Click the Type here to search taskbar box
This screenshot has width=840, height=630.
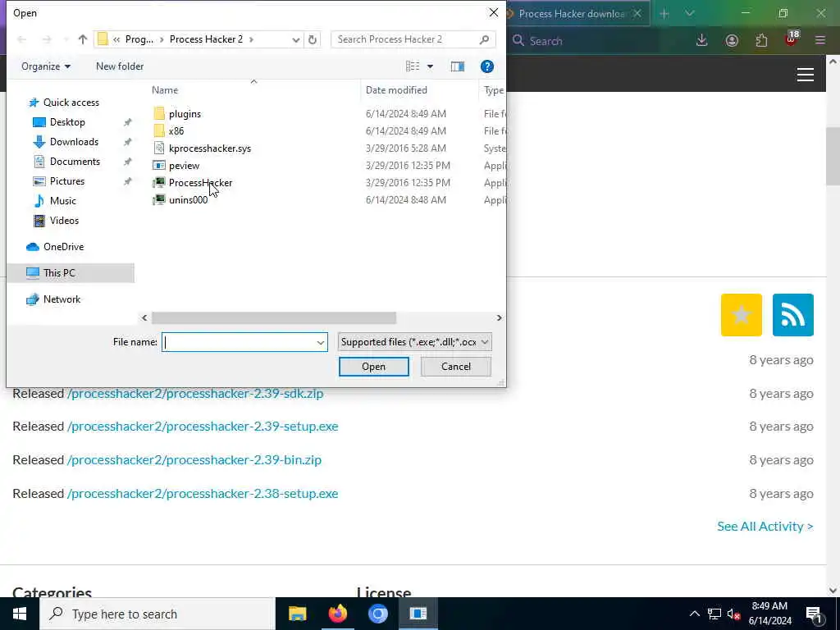(157, 614)
